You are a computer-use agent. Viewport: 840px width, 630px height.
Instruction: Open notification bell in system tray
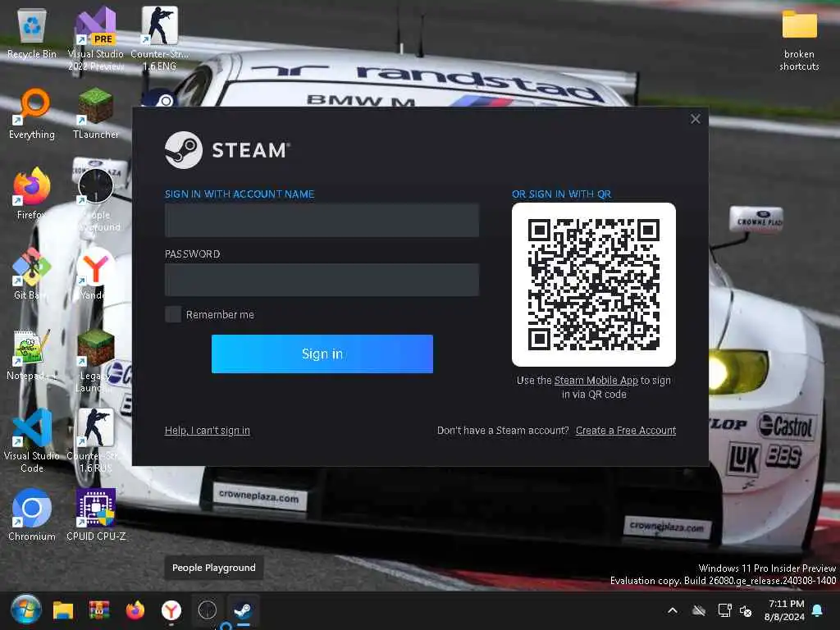818,610
